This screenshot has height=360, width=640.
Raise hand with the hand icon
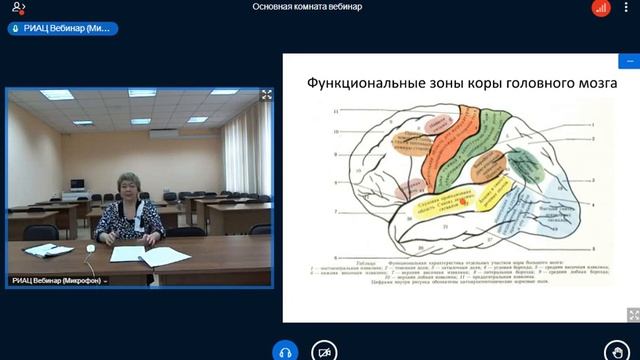(617, 352)
